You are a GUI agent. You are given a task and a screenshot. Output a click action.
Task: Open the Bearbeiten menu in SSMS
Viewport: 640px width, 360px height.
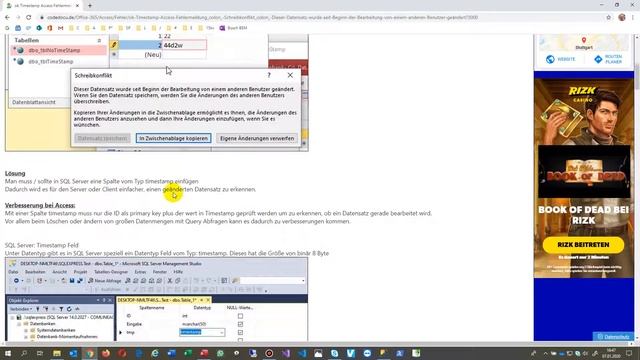pyautogui.click(x=35, y=272)
